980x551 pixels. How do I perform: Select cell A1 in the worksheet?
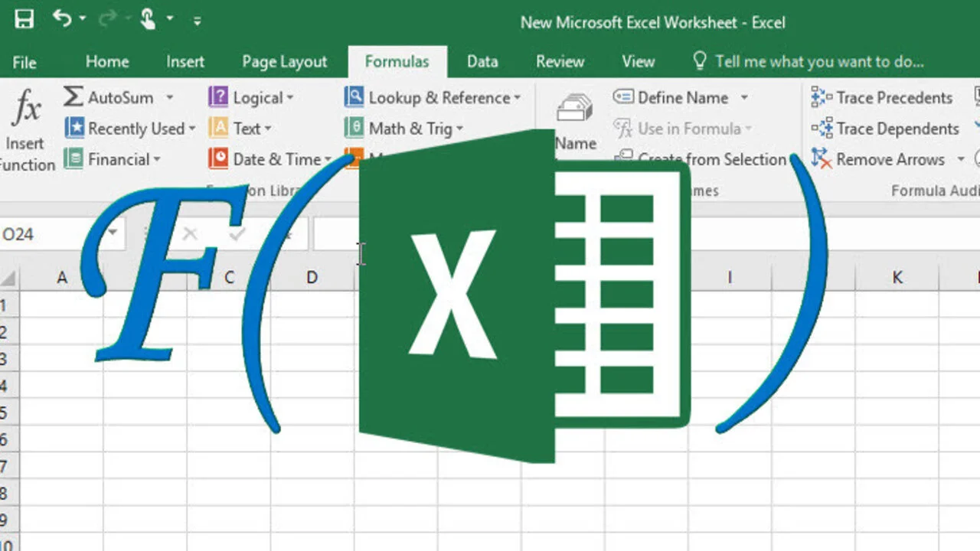point(61,305)
